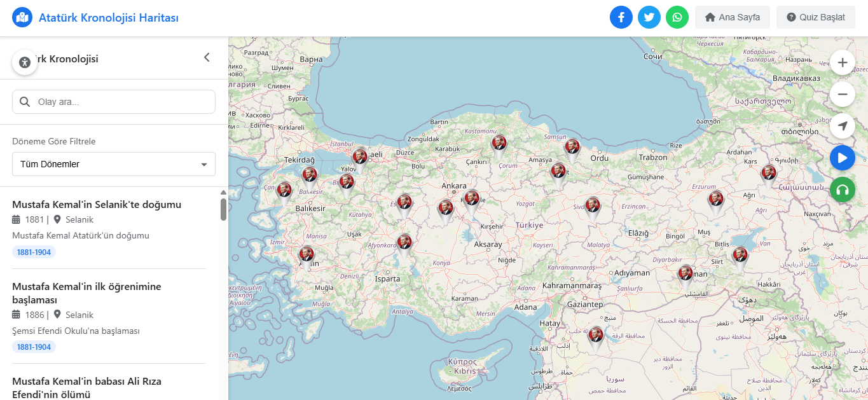Share the map via WhatsApp
This screenshot has width=868, height=400.
point(677,17)
